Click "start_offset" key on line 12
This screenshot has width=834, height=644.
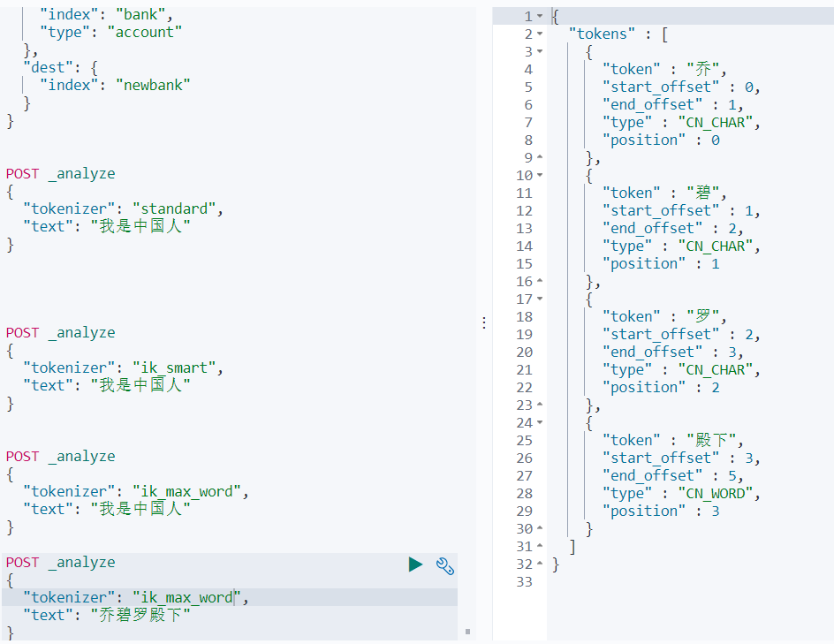click(661, 211)
